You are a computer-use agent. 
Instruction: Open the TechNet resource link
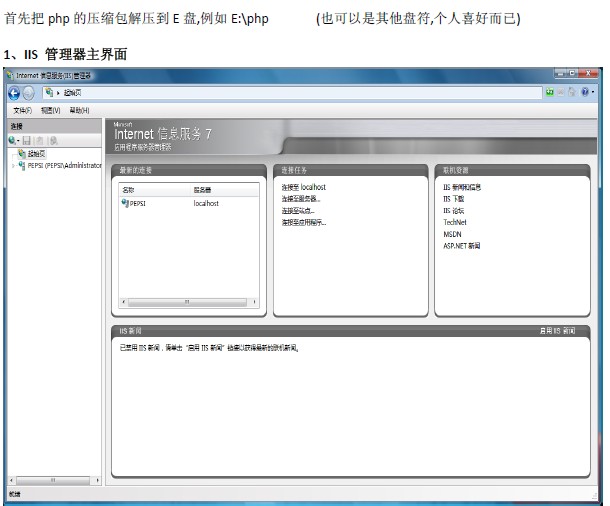[454, 222]
